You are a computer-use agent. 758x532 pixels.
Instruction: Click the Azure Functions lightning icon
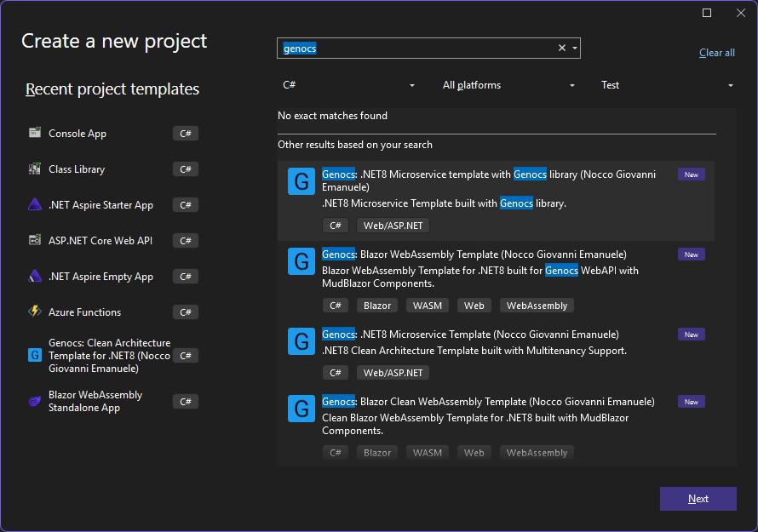[35, 312]
